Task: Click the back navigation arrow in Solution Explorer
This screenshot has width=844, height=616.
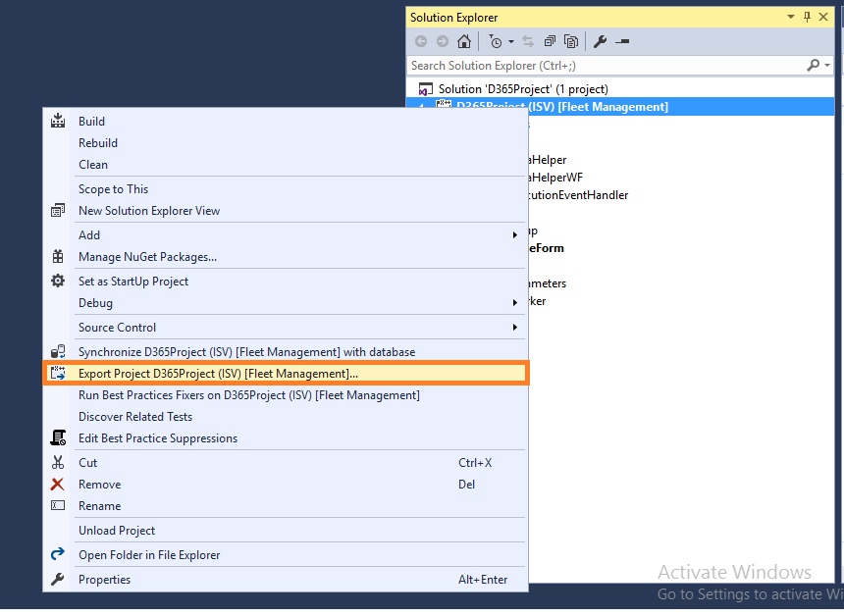Action: click(421, 41)
